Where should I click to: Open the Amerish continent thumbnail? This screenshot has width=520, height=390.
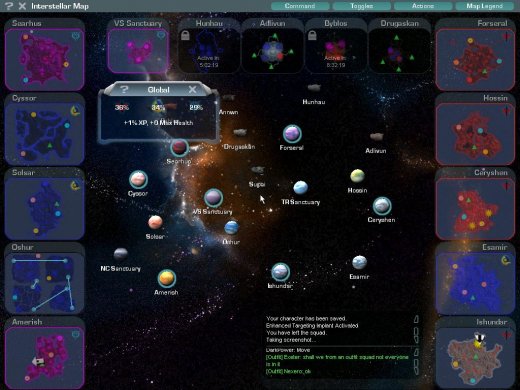click(x=44, y=357)
